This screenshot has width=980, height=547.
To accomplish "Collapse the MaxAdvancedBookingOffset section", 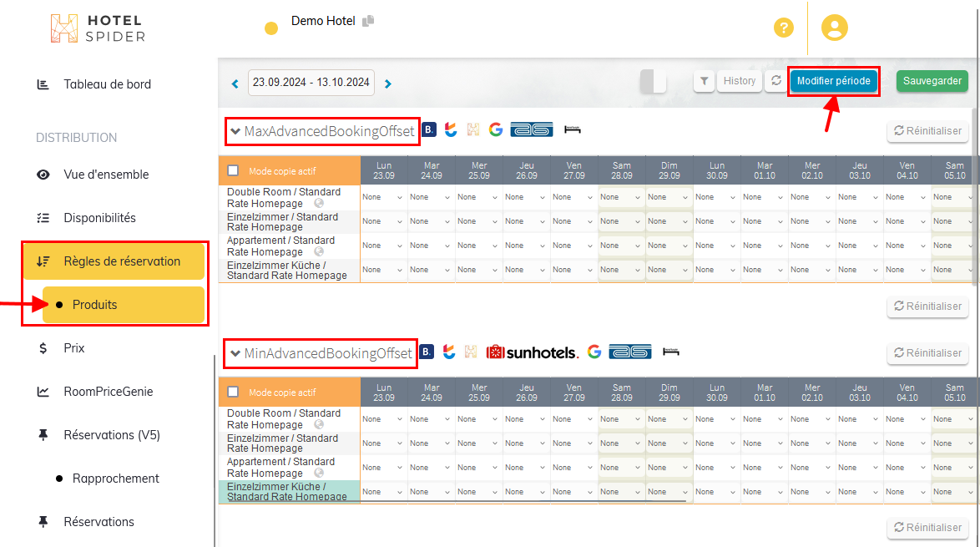I will coord(236,131).
